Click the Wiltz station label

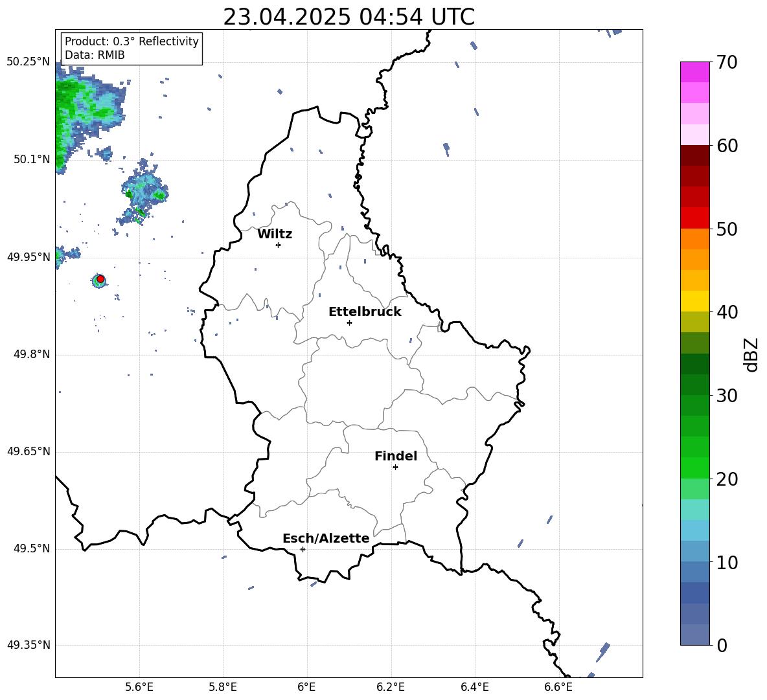[275, 234]
